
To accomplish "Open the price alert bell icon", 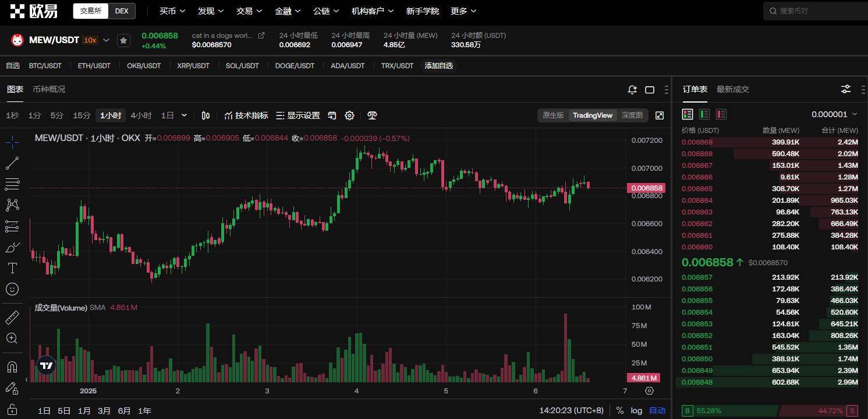I will point(632,90).
